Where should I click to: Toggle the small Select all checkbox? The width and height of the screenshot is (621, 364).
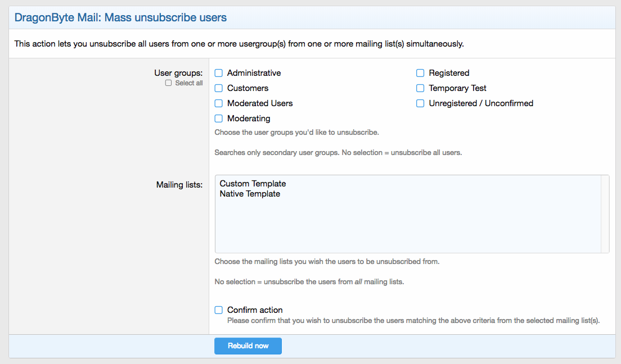168,83
